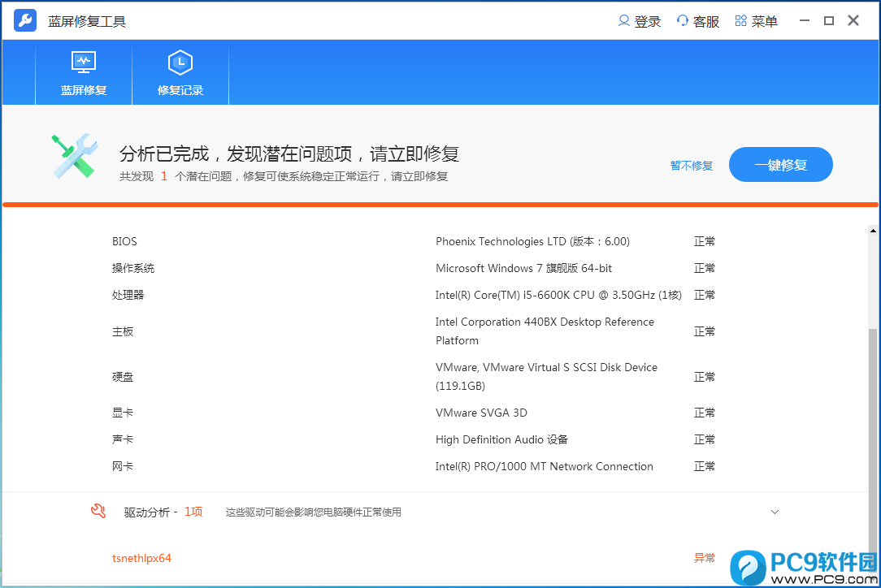Close the 蓝屏修复工具 window
881x588 pixels.
click(853, 21)
